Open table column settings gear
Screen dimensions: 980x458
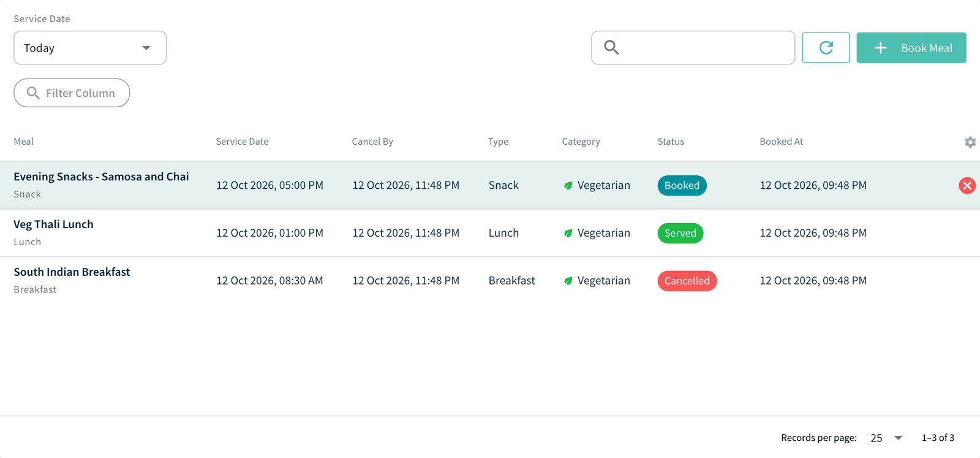(x=970, y=142)
